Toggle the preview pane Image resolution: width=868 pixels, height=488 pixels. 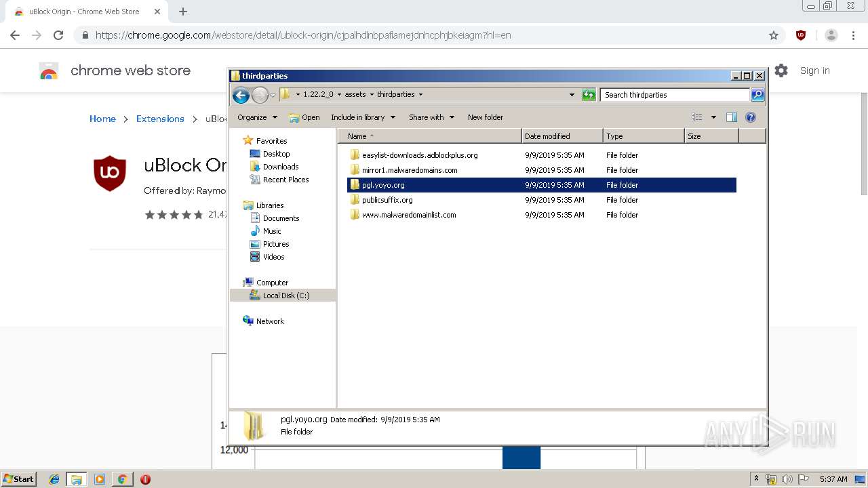pos(732,117)
